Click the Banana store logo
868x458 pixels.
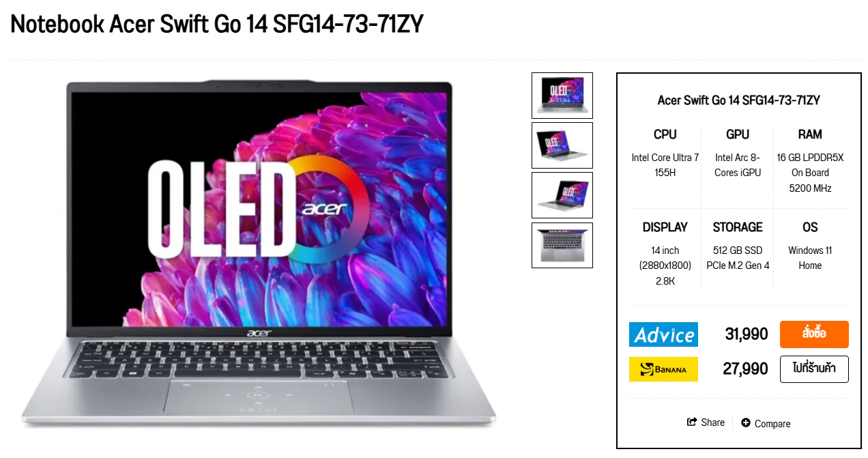(x=663, y=369)
